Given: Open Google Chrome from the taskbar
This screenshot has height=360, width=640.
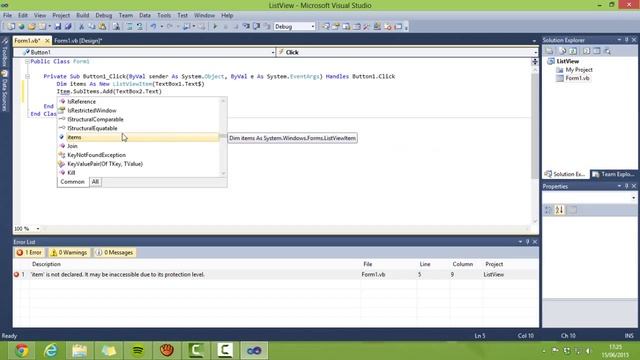Looking at the screenshot, I should pos(22,350).
